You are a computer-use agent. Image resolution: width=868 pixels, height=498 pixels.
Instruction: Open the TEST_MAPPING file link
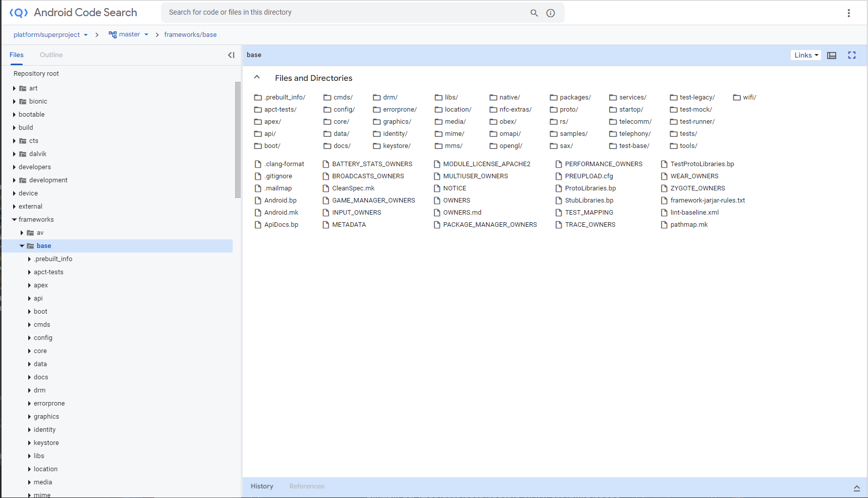(589, 213)
